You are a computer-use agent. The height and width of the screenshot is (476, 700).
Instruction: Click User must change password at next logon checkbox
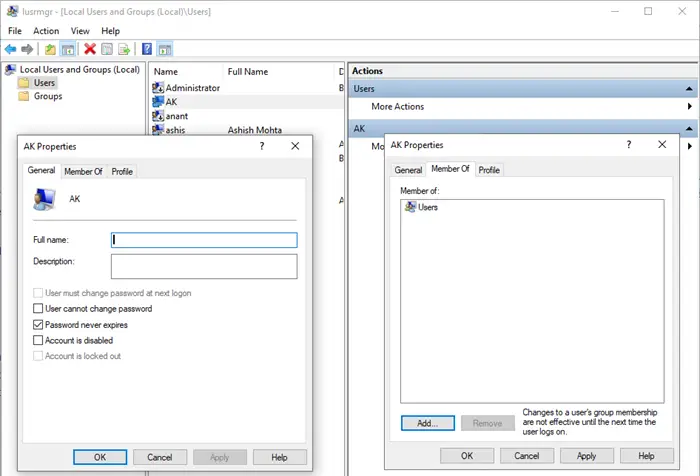(x=38, y=293)
